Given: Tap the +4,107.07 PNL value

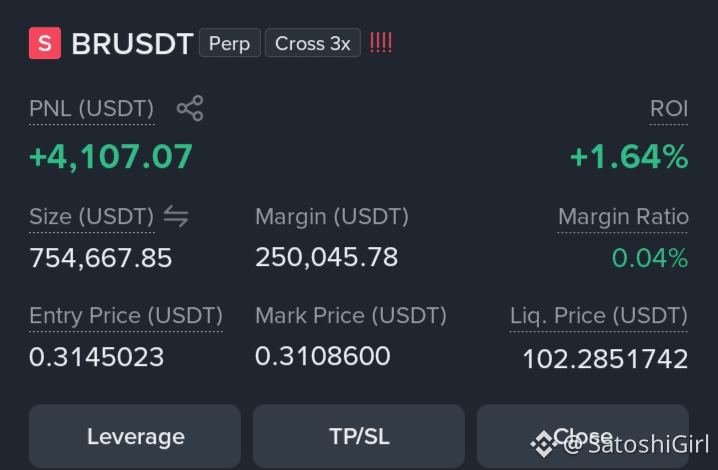Looking at the screenshot, I should (111, 157).
